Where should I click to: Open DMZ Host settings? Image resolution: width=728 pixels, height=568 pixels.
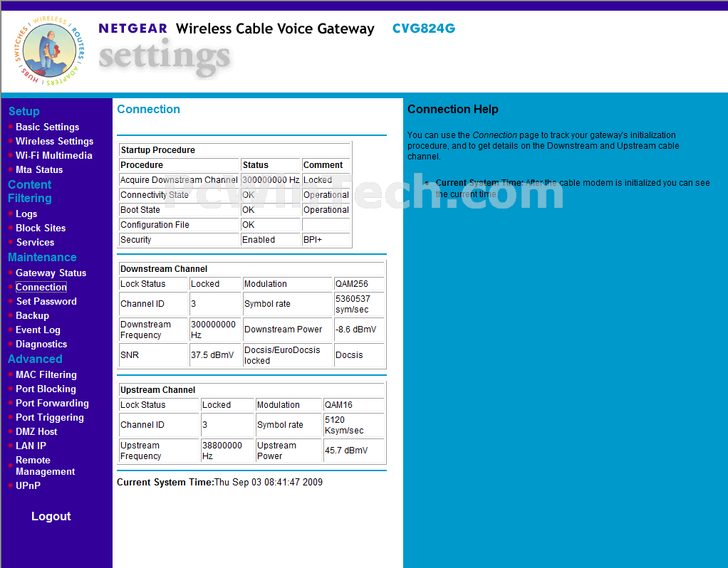(36, 431)
